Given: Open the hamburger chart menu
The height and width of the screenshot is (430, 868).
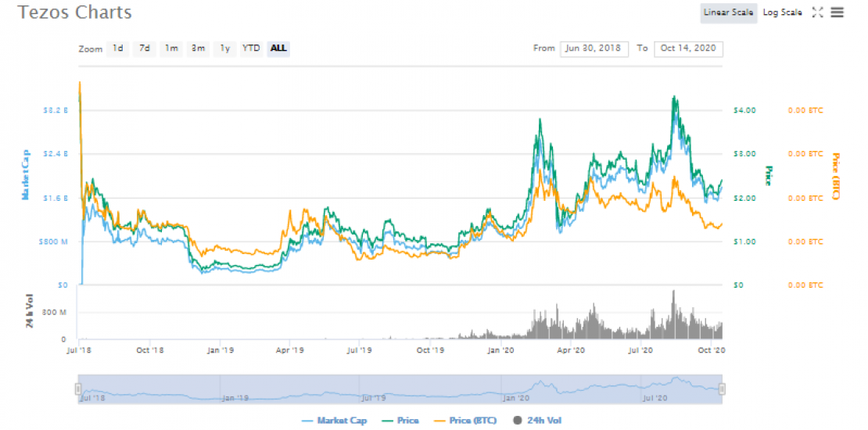Looking at the screenshot, I should [x=838, y=13].
